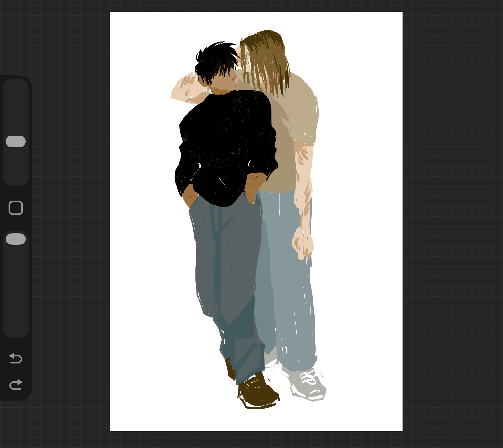The height and width of the screenshot is (448, 503).
Task: Click the hanging fist of taller figure
Action: [303, 243]
